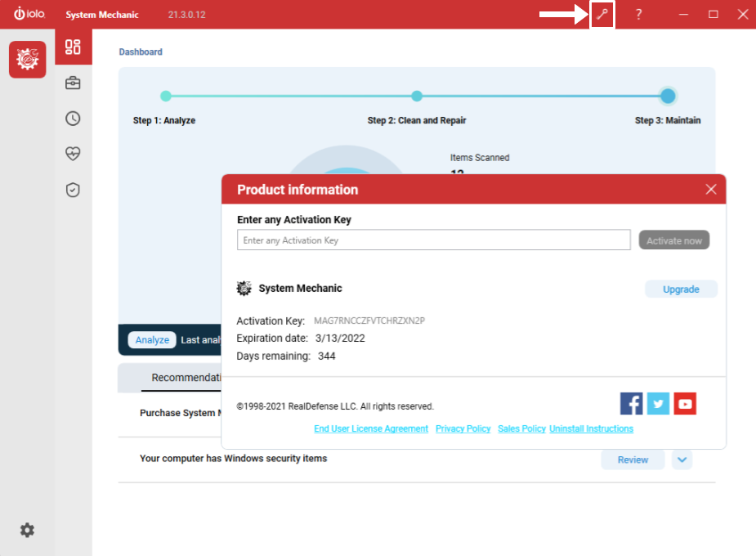Open the heart health monitor icon
756x556 pixels.
[73, 154]
